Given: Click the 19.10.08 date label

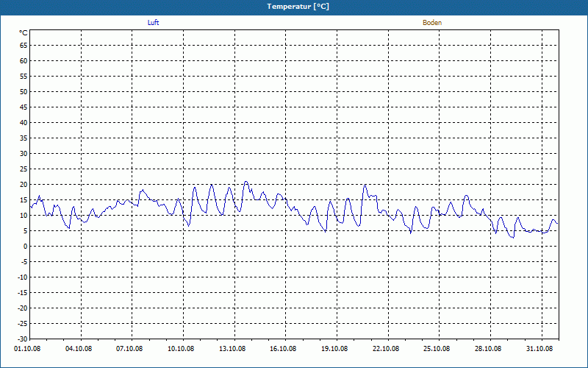Looking at the screenshot, I should click(334, 348).
